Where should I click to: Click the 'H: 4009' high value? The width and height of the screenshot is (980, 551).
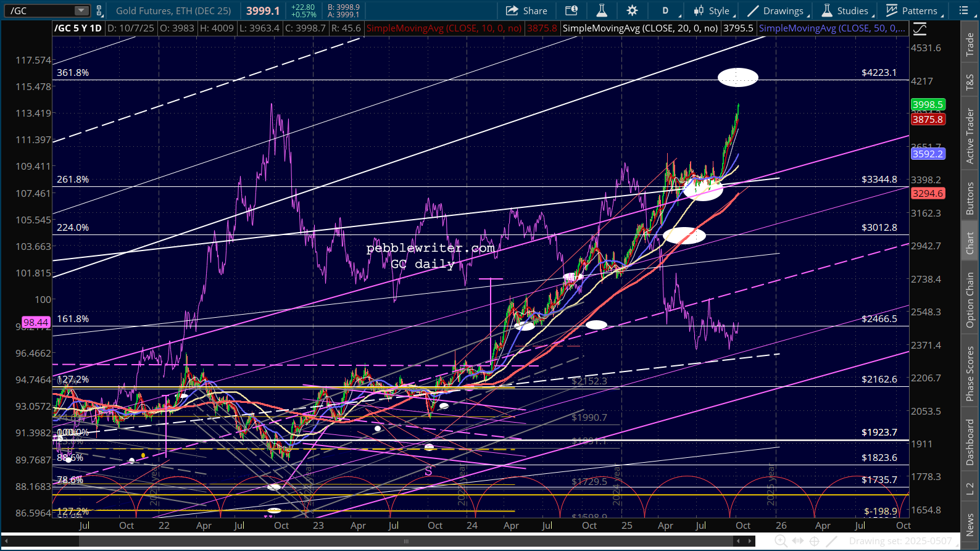click(217, 28)
